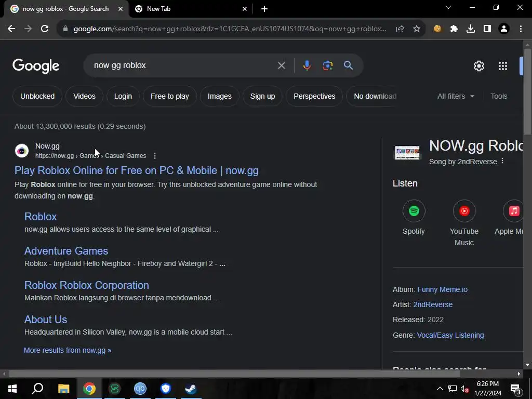Open Steam from the taskbar
This screenshot has width=532, height=399.
pos(191,389)
